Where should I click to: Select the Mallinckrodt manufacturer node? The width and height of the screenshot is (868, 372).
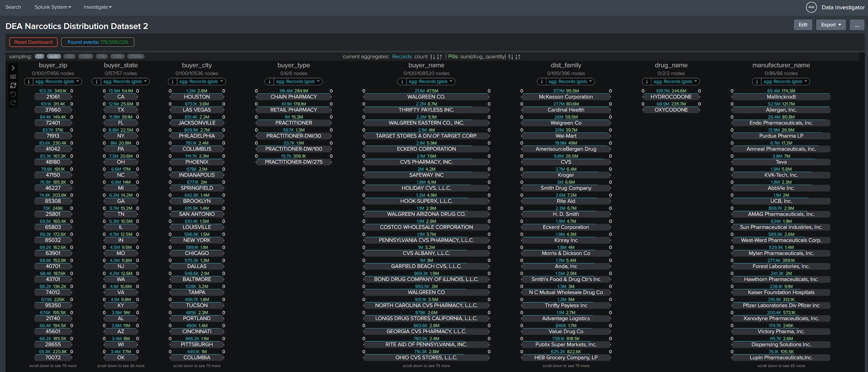click(781, 97)
